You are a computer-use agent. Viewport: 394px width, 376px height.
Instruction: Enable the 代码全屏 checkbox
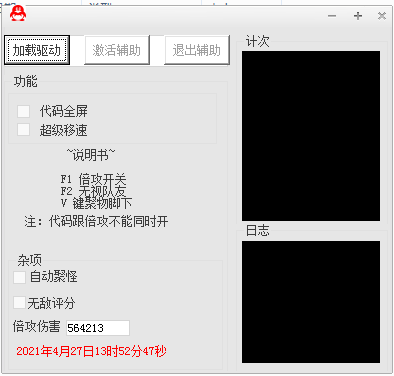tap(23, 111)
